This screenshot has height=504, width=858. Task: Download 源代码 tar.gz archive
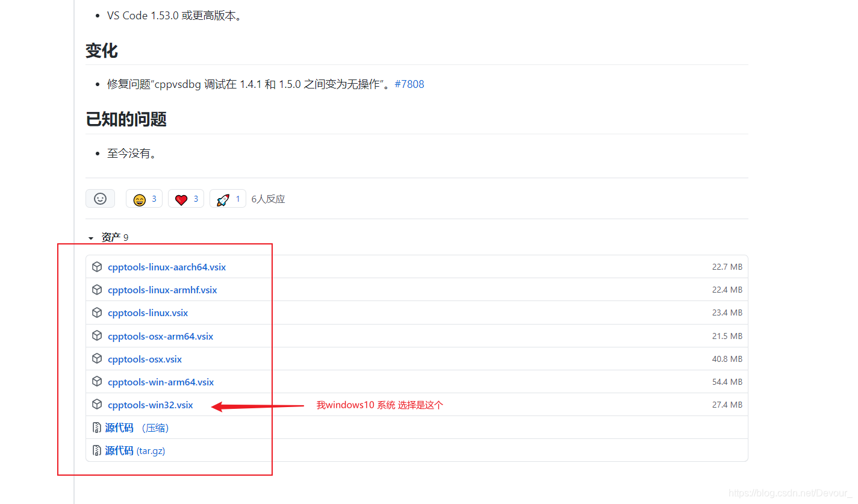pyautogui.click(x=135, y=450)
